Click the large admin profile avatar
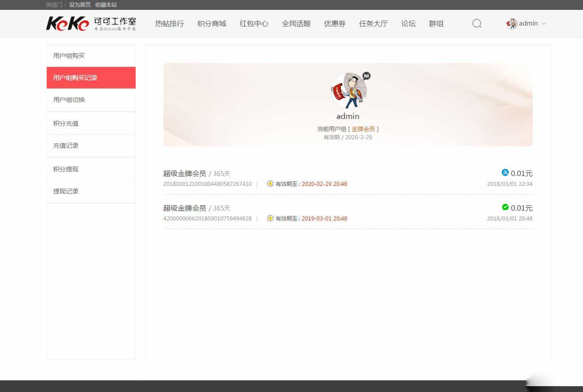 pos(349,91)
